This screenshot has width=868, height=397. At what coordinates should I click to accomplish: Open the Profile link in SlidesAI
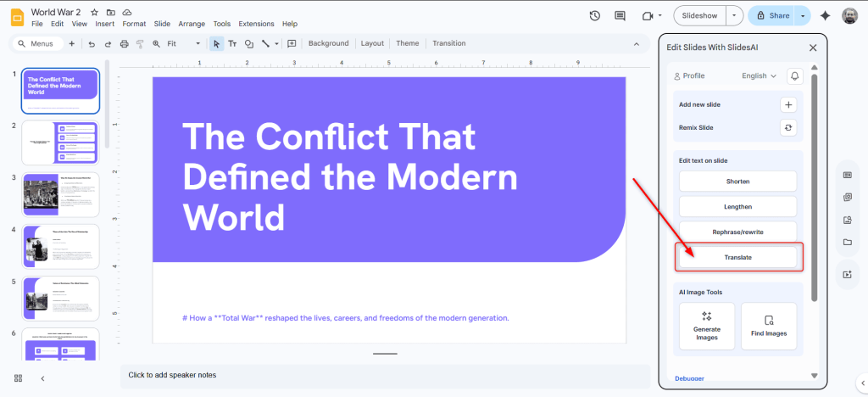tap(689, 75)
